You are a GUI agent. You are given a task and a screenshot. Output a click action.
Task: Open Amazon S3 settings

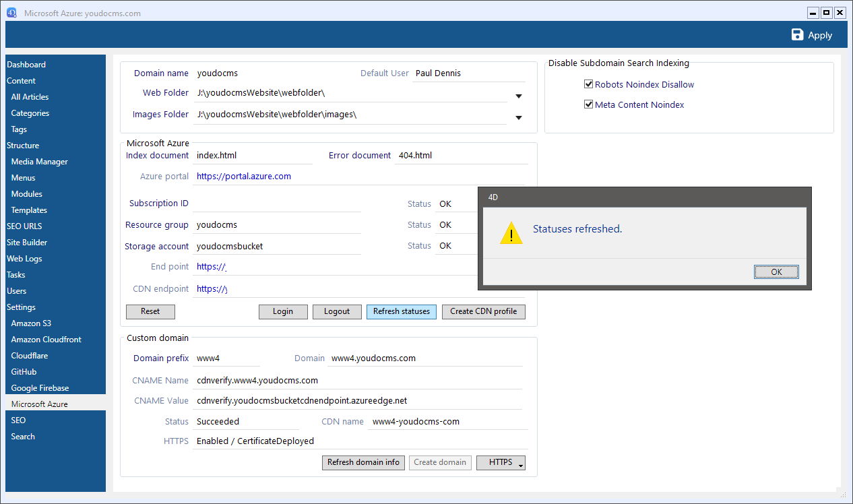pos(31,323)
